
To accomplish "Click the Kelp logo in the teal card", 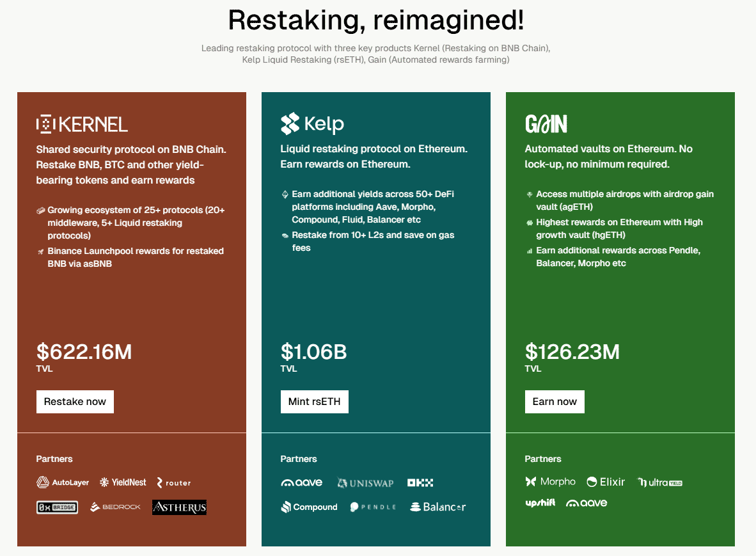I will click(x=312, y=124).
